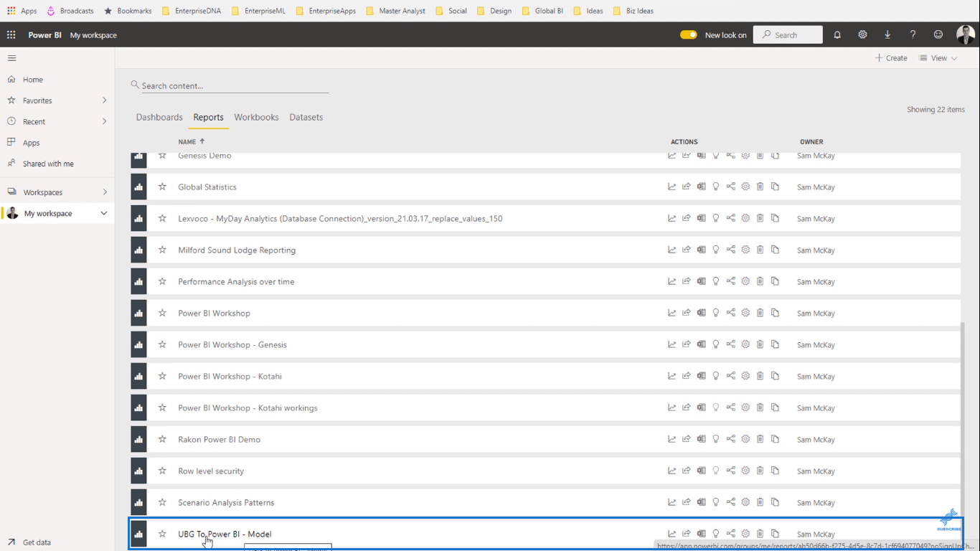This screenshot has height=551, width=980.
Task: Open UBG To Power BI - Model report
Action: tap(225, 534)
